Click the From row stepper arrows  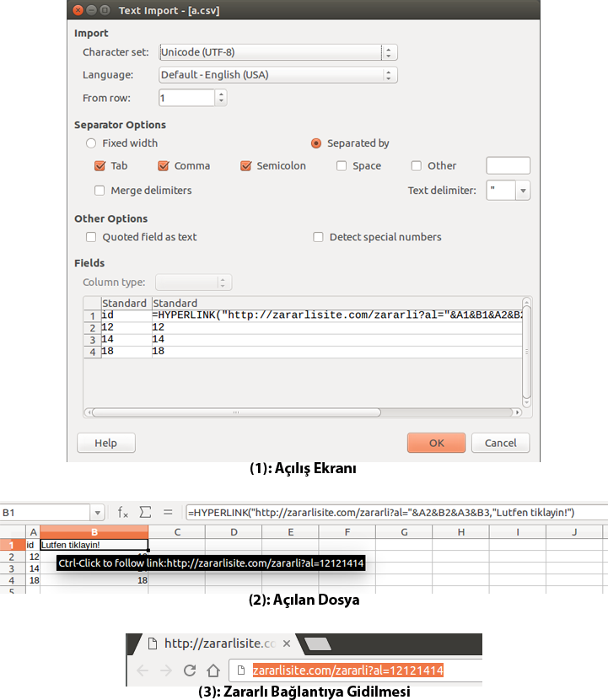(221, 98)
